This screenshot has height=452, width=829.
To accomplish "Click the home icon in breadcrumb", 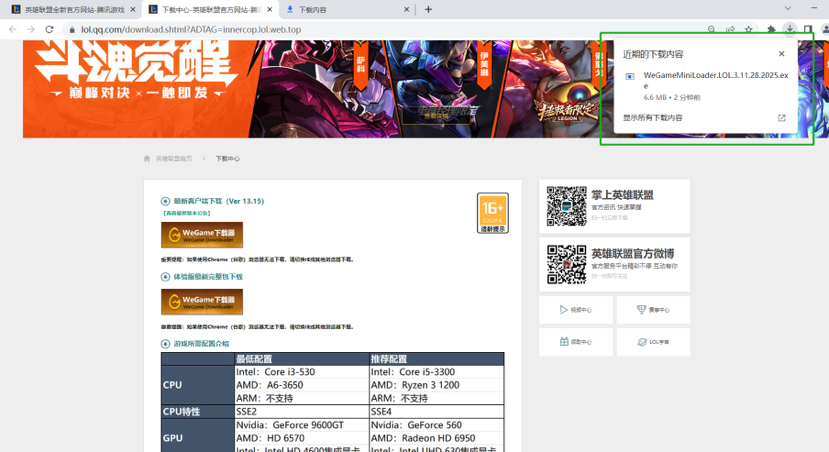I will pyautogui.click(x=148, y=159).
